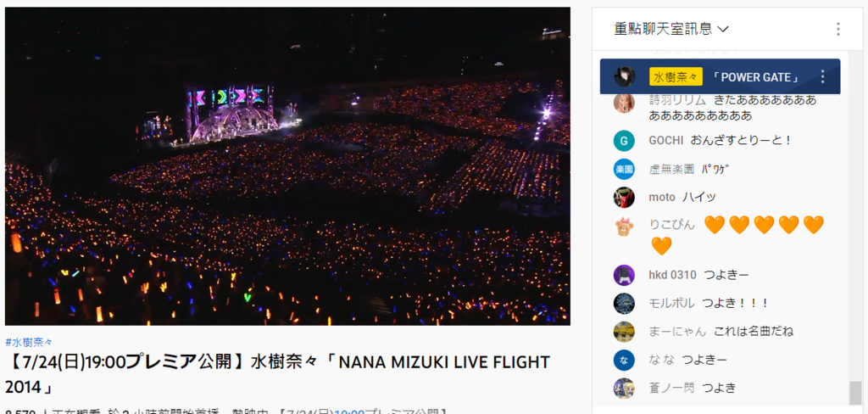This screenshot has width=868, height=414.
Task: Open the pinned POWER GATE message options
Action: coord(822,77)
